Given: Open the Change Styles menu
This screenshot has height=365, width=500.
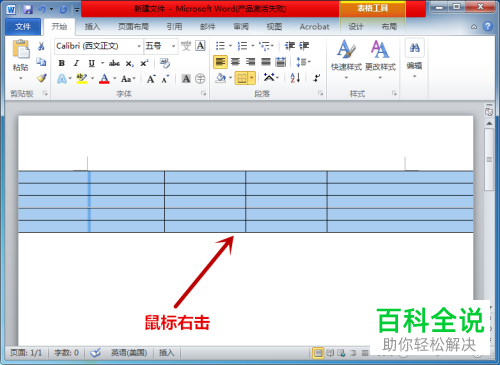Looking at the screenshot, I should pyautogui.click(x=380, y=59).
